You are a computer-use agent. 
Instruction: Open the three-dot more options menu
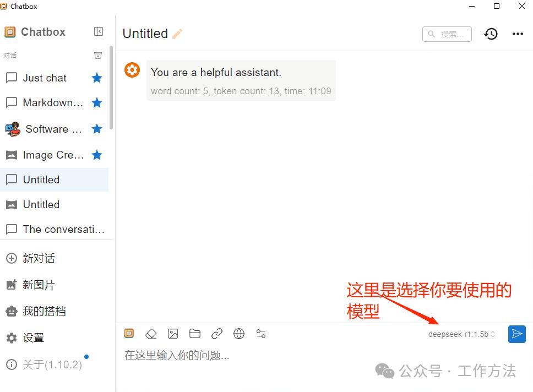pos(518,34)
